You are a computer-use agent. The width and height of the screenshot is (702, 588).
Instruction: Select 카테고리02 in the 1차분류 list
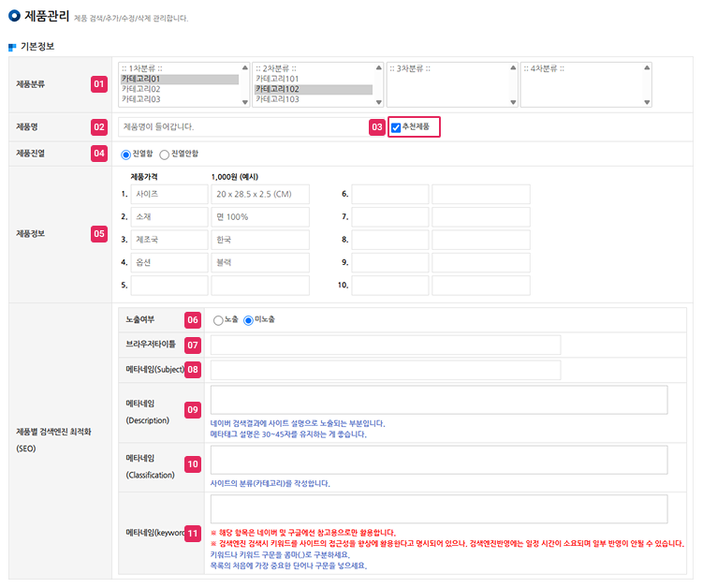point(180,89)
